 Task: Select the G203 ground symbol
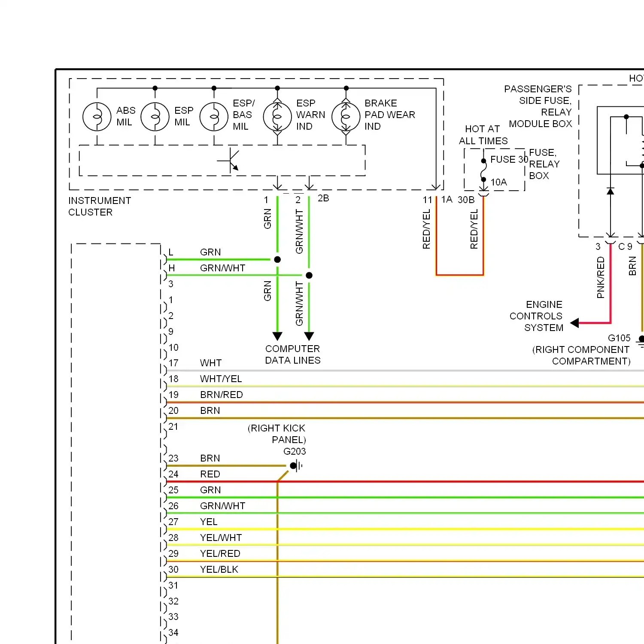click(x=296, y=465)
